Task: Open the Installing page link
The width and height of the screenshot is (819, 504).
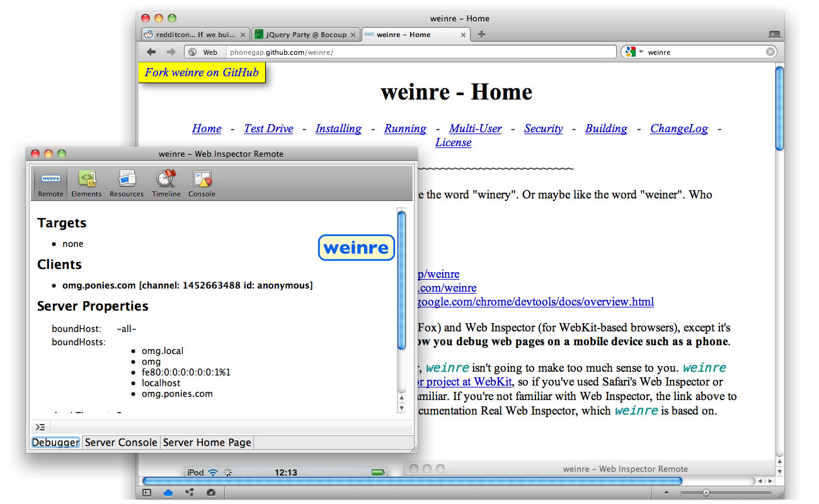Action: [x=338, y=129]
